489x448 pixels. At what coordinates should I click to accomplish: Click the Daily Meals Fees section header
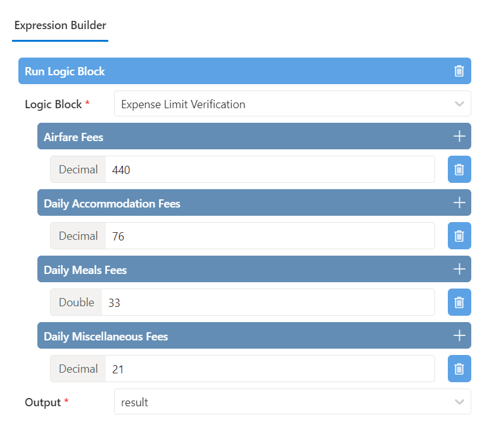[241, 269]
